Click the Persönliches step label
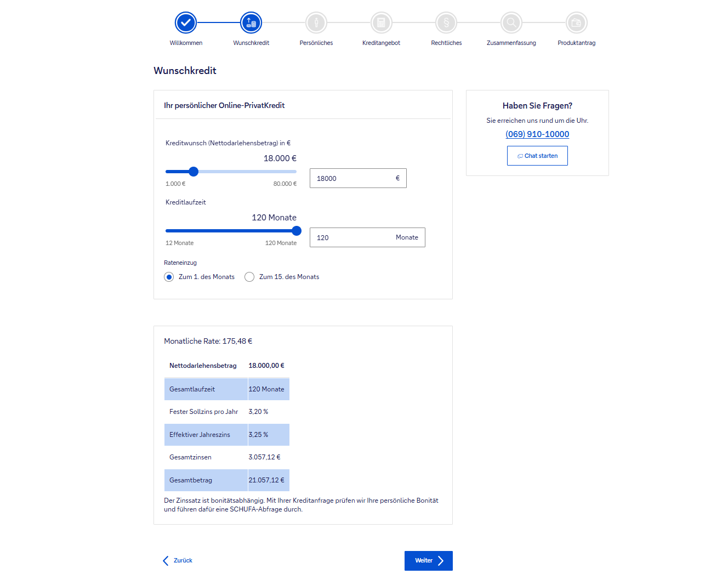Image resolution: width=728 pixels, height=574 pixels. tap(316, 43)
